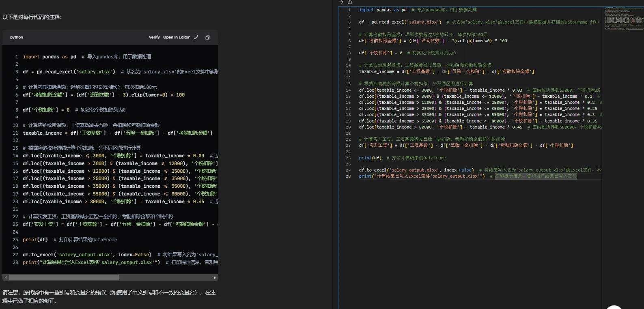The height and width of the screenshot is (309, 644).
Task: Click the horizontal scrollbar thumb under the code
Action: tap(64, 278)
